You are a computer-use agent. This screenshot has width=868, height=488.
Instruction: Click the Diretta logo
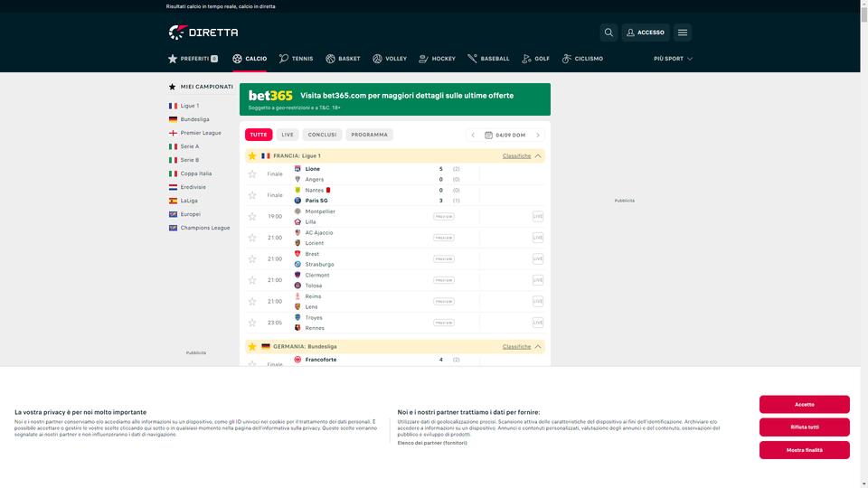point(203,33)
